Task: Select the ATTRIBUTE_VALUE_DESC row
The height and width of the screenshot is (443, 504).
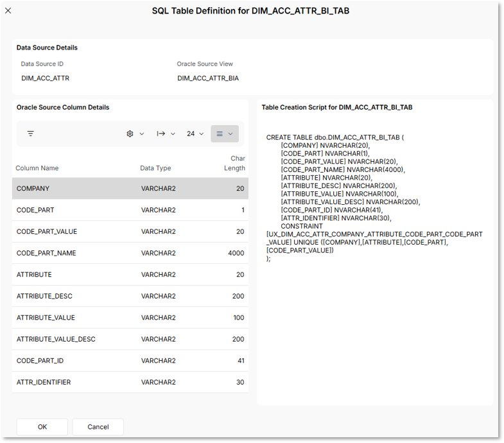Action: pos(130,339)
